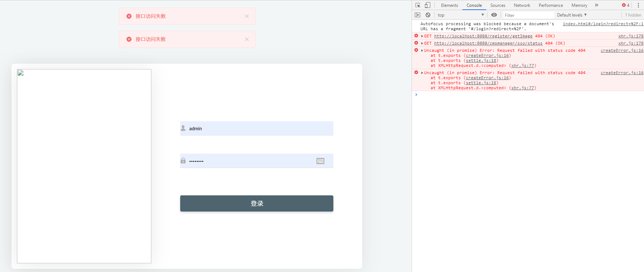This screenshot has width=644, height=272.
Task: Click the 登录 login button
Action: (x=257, y=203)
